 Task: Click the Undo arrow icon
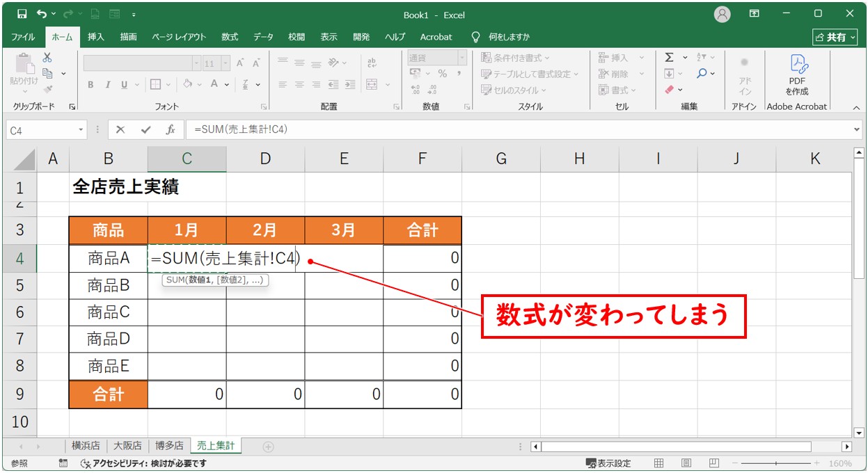[x=42, y=14]
